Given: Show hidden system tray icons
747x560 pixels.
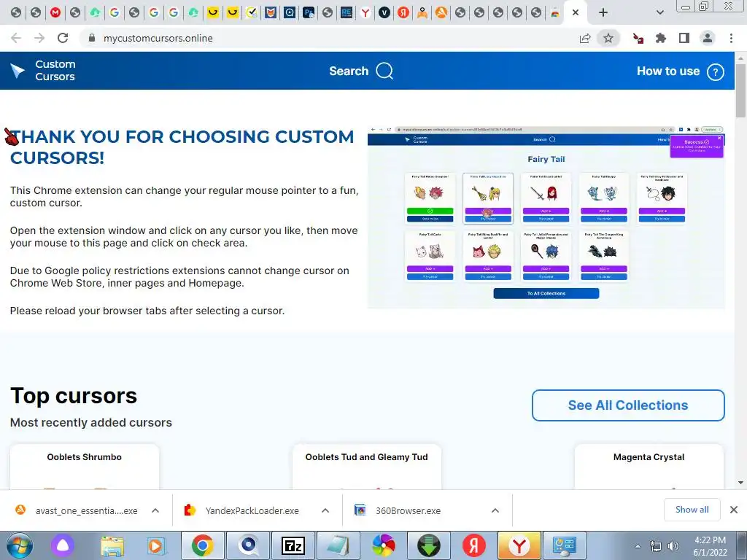Looking at the screenshot, I should coord(638,545).
